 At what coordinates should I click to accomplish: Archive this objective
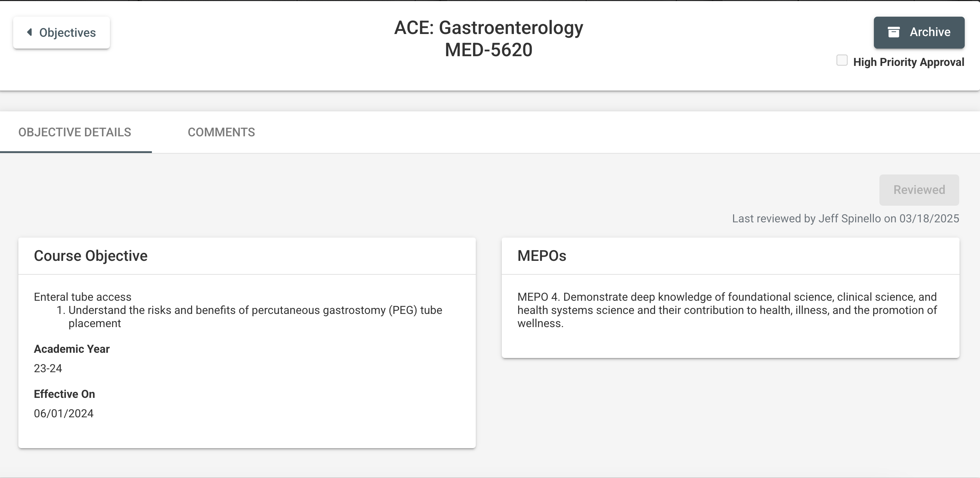tap(919, 32)
